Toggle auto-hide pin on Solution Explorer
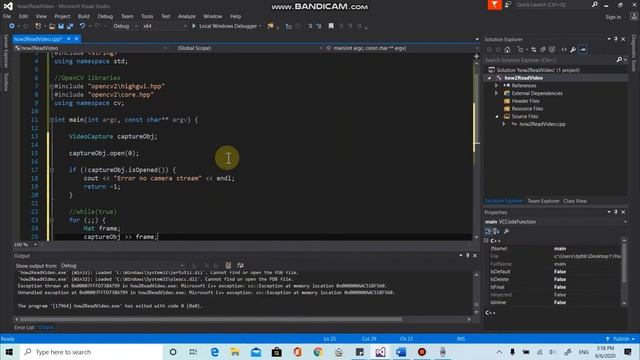This screenshot has width=640, height=360. (x=616, y=39)
